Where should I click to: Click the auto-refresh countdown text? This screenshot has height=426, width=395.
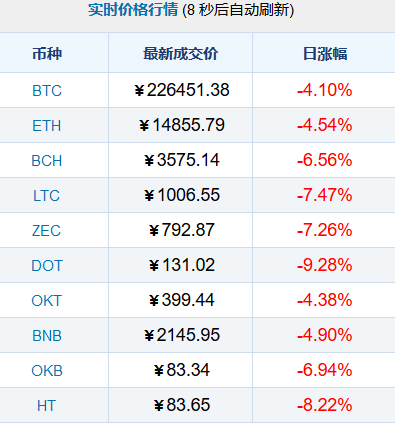point(238,10)
